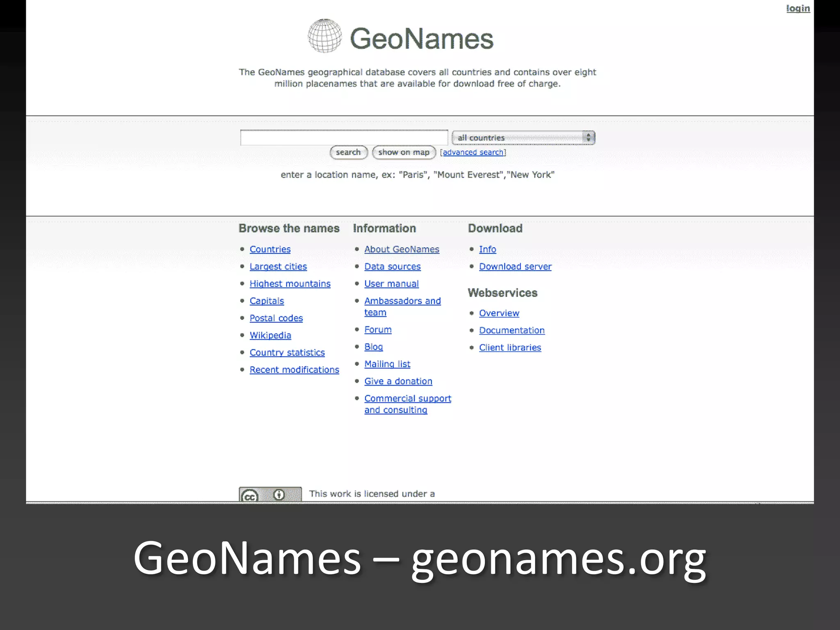
Task: Open the Ambassadors and team link
Action: (402, 307)
